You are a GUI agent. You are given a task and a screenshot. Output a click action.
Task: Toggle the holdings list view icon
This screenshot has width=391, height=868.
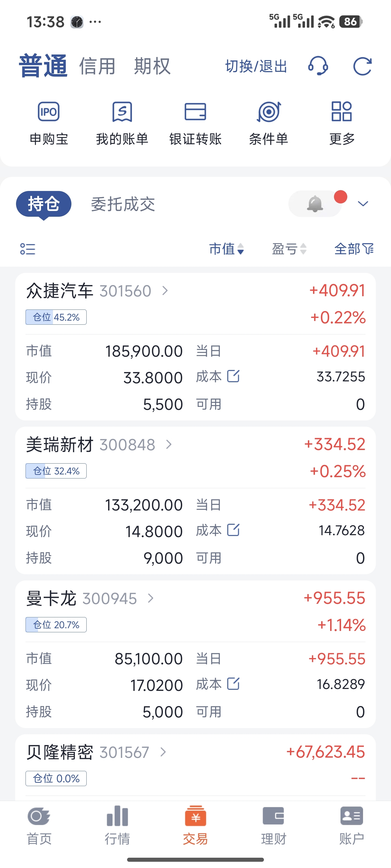click(x=28, y=249)
